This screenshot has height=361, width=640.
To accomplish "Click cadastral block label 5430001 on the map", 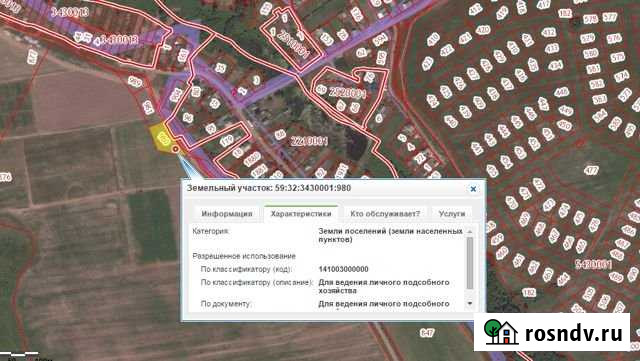I will [593, 265].
